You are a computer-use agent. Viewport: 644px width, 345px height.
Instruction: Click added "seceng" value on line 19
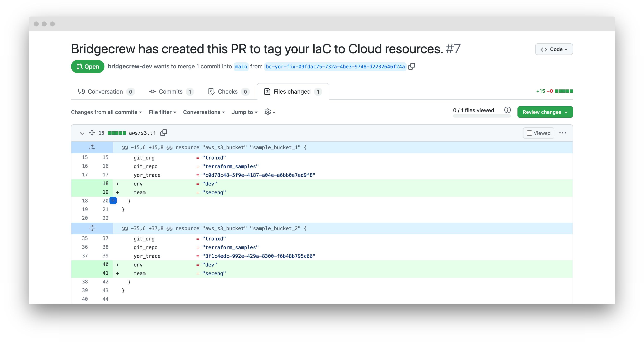pyautogui.click(x=214, y=192)
